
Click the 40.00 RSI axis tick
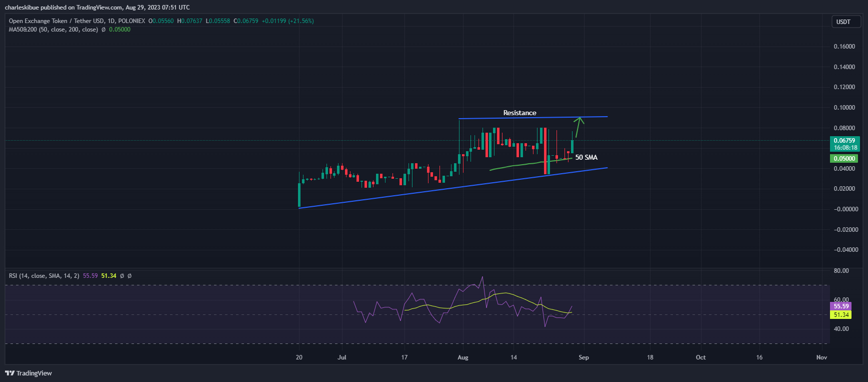841,329
